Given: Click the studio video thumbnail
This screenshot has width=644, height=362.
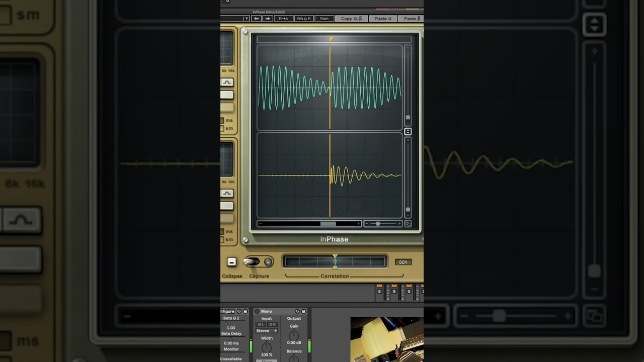Looking at the screenshot, I should pos(387,339).
